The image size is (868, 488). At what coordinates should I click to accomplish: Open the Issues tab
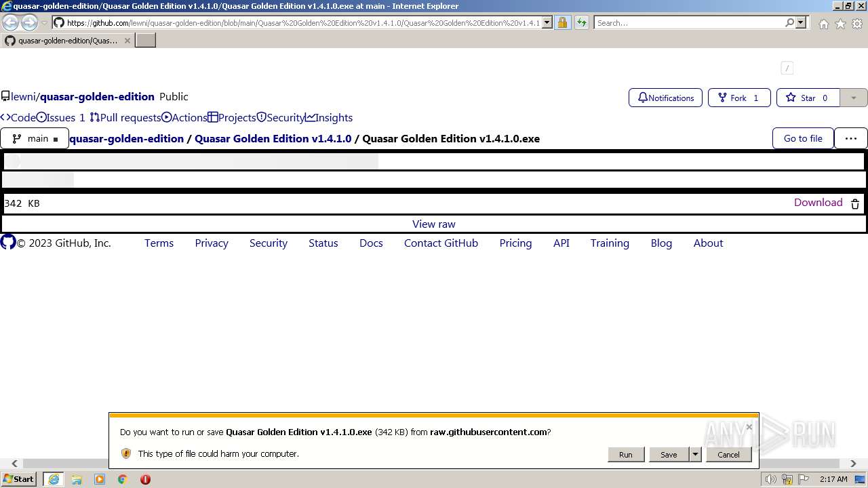point(60,117)
